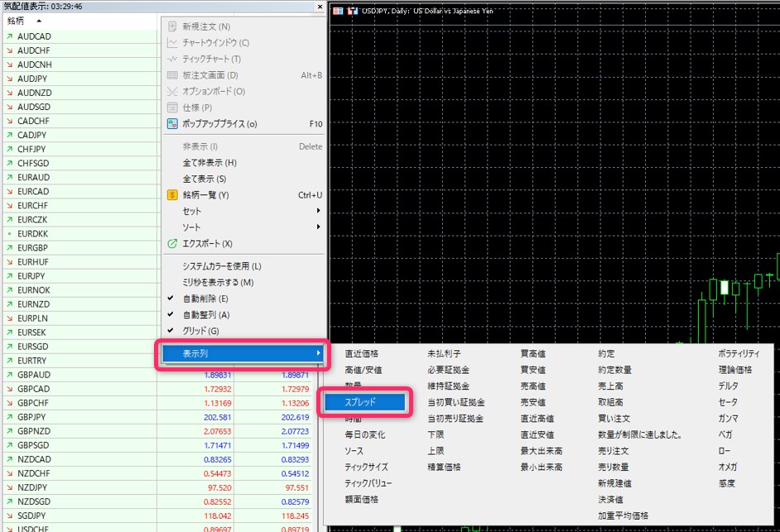Click the red-white table icon in chart header
Screen dimensions: 780x532
coord(338,11)
